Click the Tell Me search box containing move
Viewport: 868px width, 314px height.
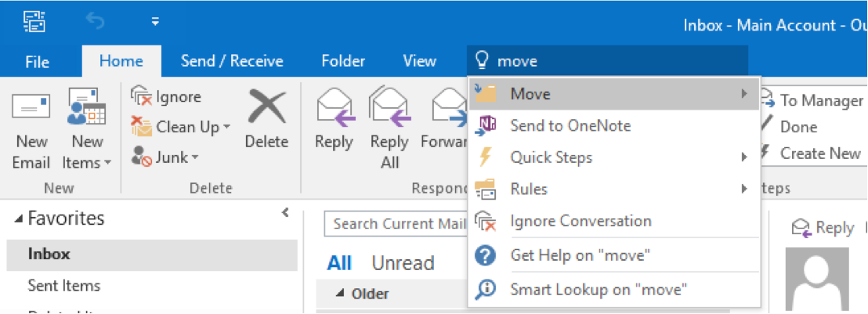coord(607,61)
